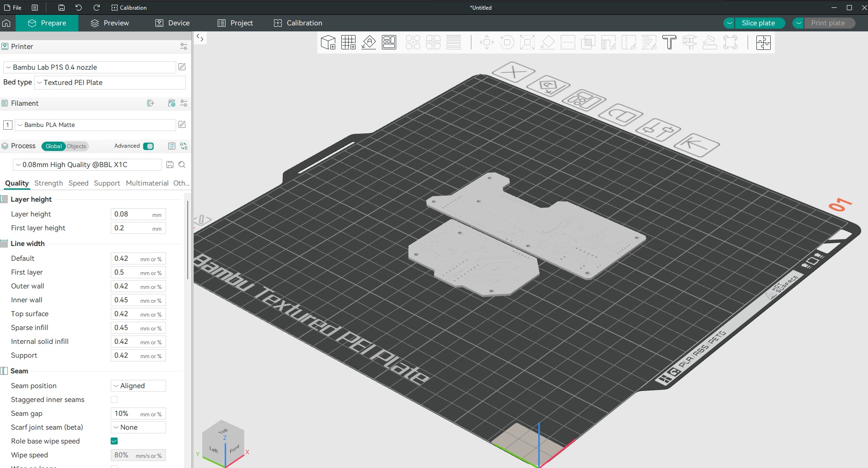Click the Auto orient toolbar icon

click(369, 42)
